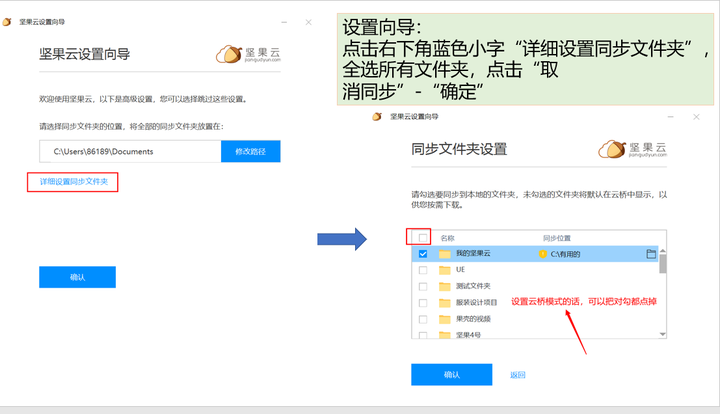This screenshot has height=414, width=720.
Task: Select the 坚果4号 folder name
Action: (x=468, y=335)
